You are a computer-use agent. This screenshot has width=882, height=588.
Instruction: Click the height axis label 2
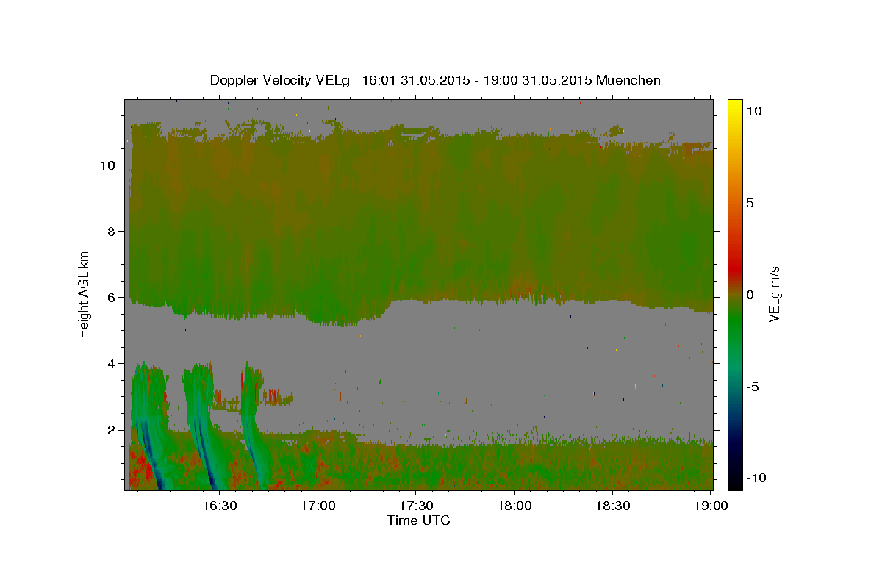pyautogui.click(x=112, y=430)
